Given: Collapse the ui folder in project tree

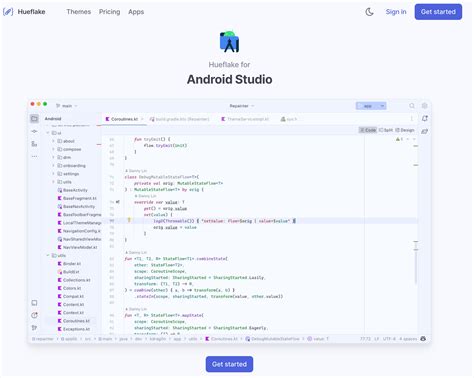Looking at the screenshot, I should point(48,133).
